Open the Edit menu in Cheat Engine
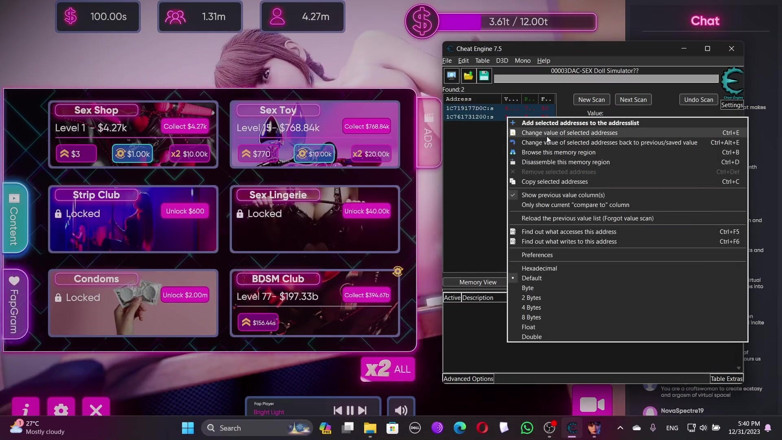The width and height of the screenshot is (782, 440). [463, 60]
